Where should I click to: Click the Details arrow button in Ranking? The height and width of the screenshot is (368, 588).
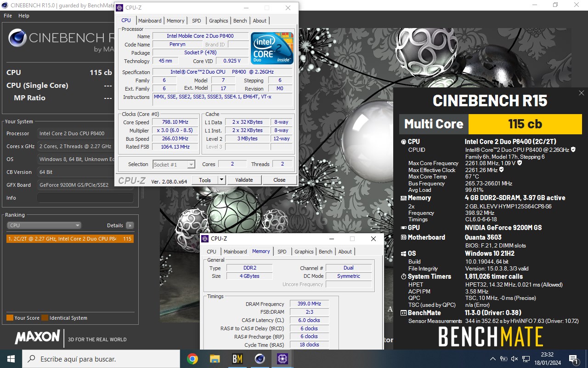tap(130, 225)
